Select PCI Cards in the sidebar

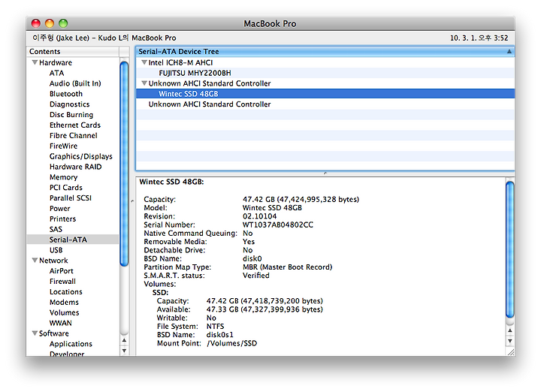point(66,188)
